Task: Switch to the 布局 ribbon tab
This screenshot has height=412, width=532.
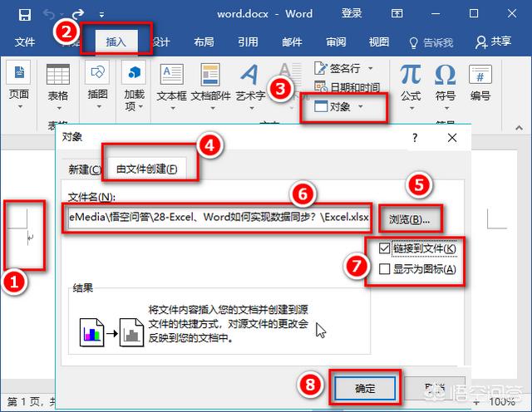Action: coord(204,42)
